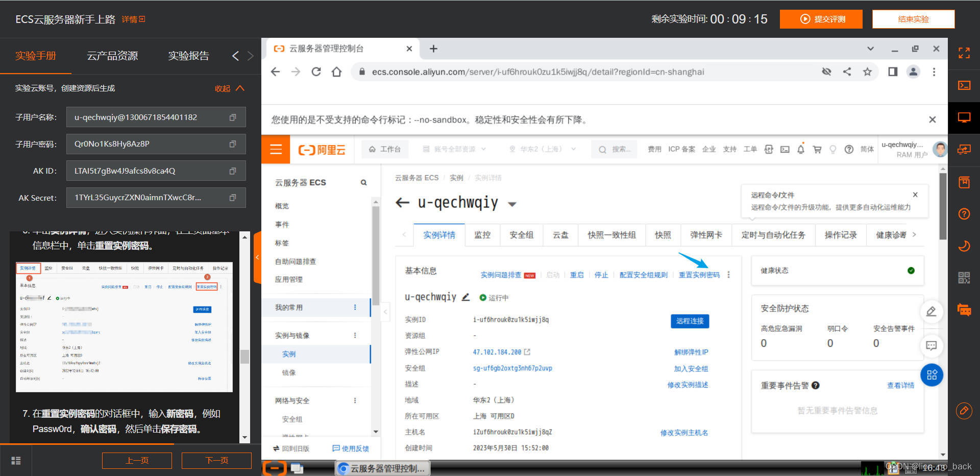
Task: Click the Aliyun 搜索 box
Action: 614,149
